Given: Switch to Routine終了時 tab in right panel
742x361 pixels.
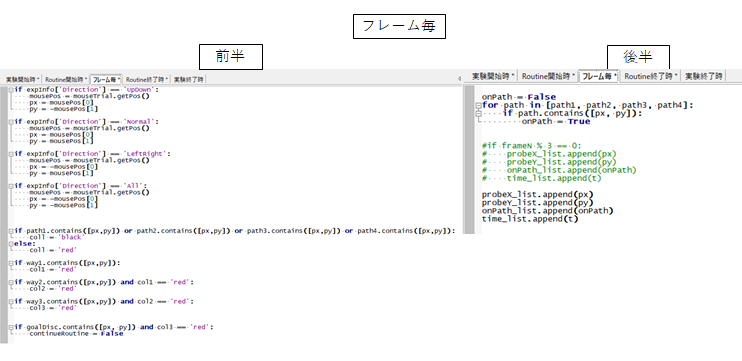Looking at the screenshot, I should coord(651,76).
